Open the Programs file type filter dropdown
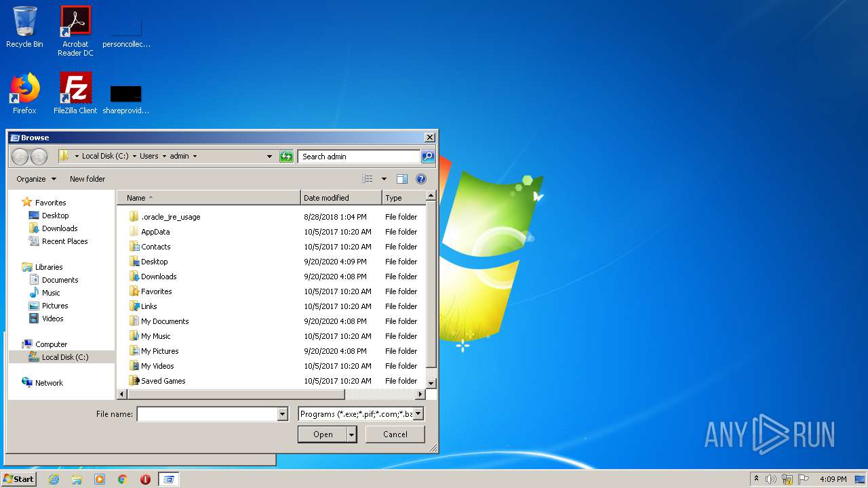 click(418, 413)
